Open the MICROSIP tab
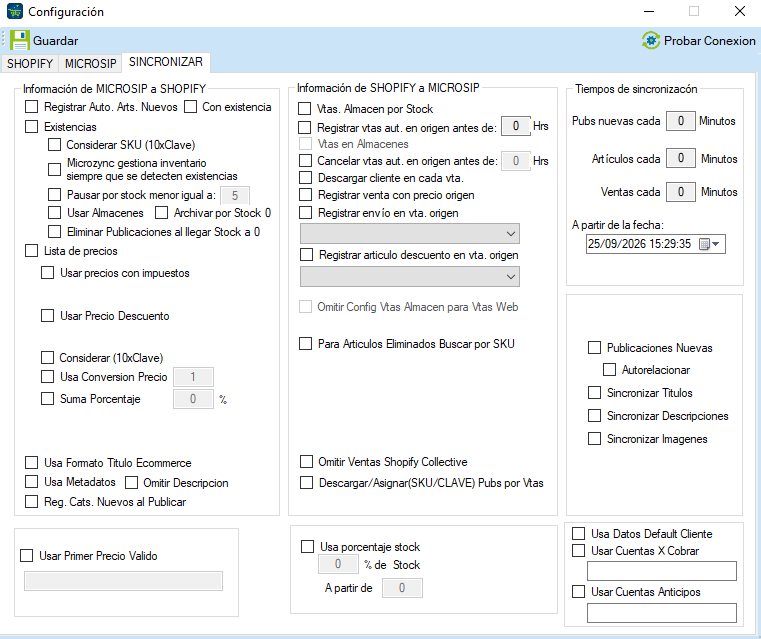Image resolution: width=761 pixels, height=639 pixels. tap(90, 64)
